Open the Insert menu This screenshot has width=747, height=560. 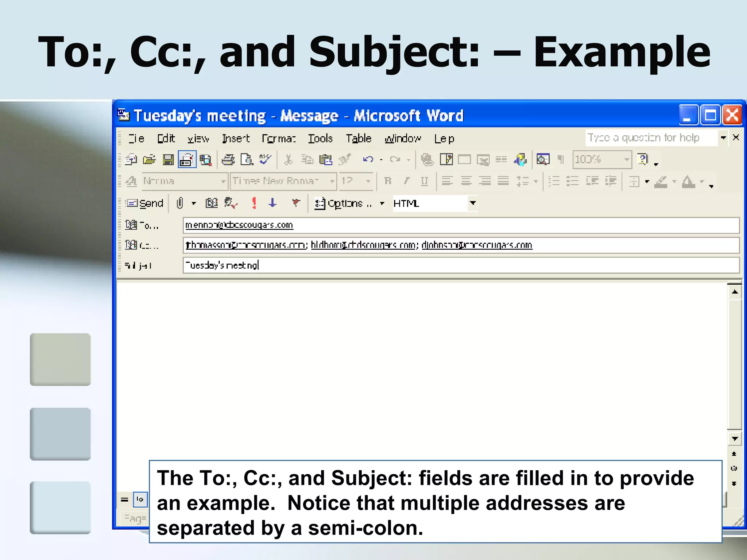click(x=236, y=139)
